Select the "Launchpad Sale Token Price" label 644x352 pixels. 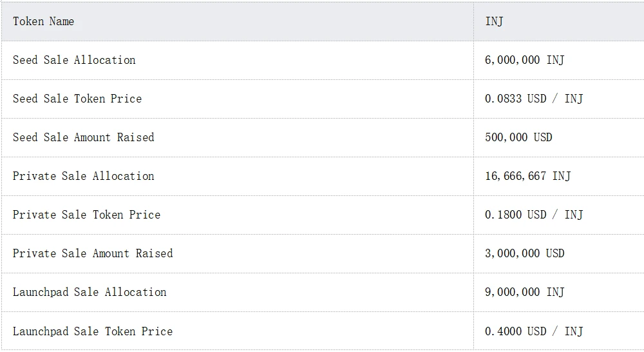point(93,331)
